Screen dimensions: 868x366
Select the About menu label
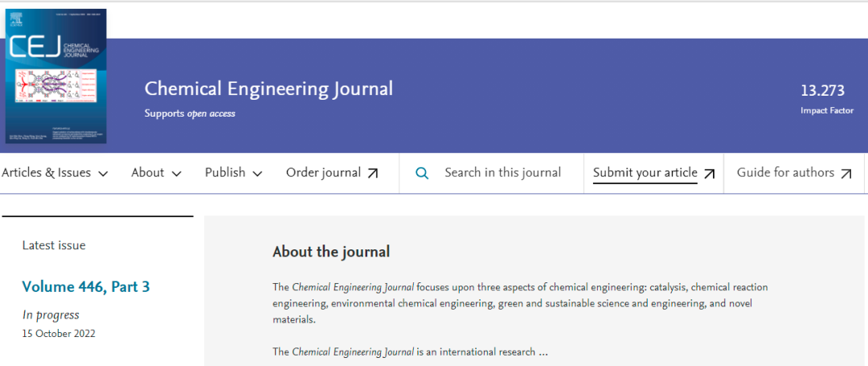point(148,173)
